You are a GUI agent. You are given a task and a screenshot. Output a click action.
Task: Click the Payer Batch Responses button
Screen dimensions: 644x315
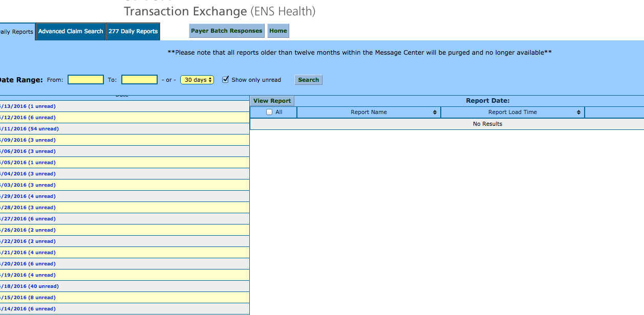pyautogui.click(x=226, y=31)
